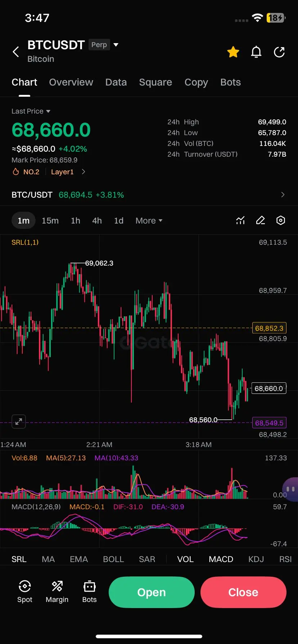Tap the red Close button
This screenshot has width=298, height=644.
tap(243, 592)
